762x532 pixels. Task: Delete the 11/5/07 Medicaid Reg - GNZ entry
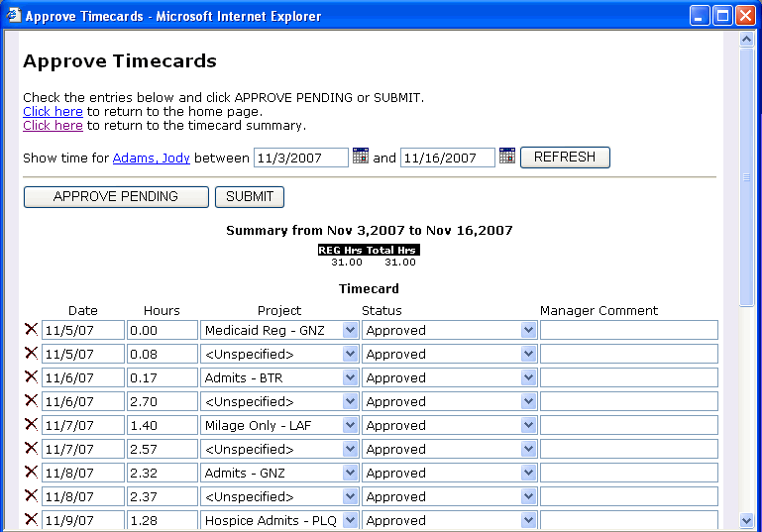click(31, 330)
